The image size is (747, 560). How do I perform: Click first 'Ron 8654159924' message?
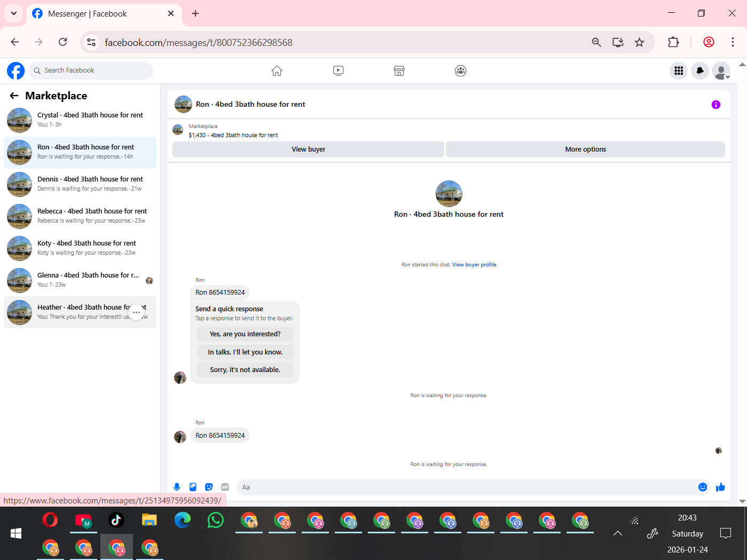point(220,293)
